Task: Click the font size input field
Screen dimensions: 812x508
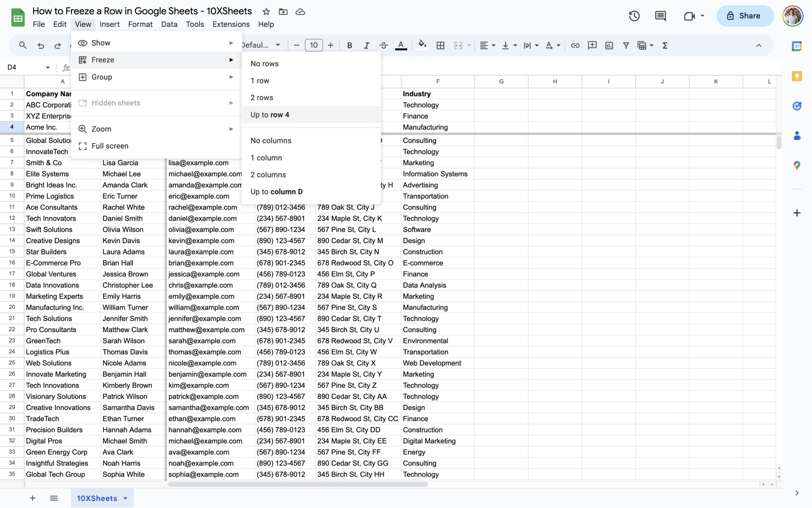Action: click(x=313, y=45)
